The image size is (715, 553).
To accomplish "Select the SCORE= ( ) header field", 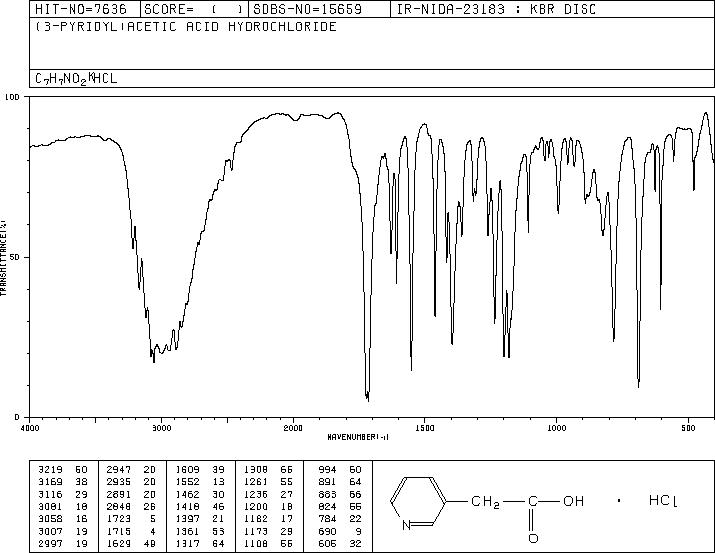I will (x=193, y=9).
